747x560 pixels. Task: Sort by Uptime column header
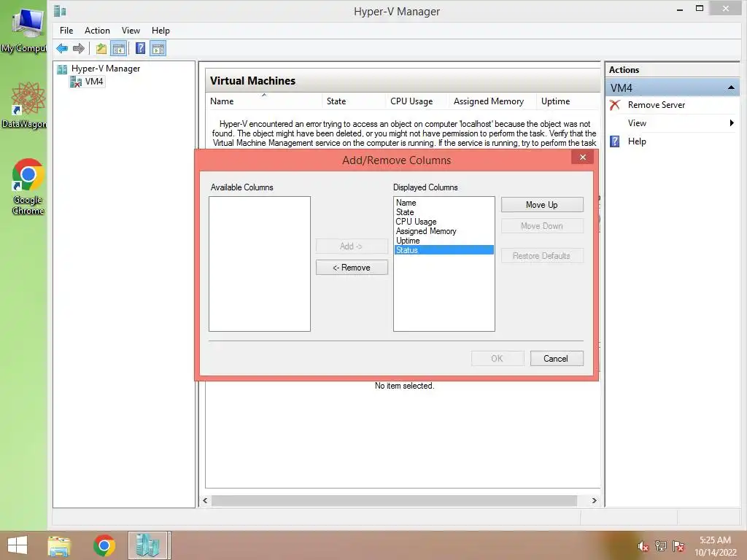[x=568, y=101]
